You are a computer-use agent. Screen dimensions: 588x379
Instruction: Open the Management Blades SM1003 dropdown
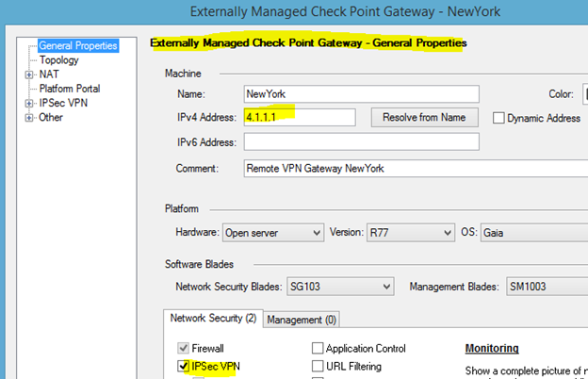(547, 287)
